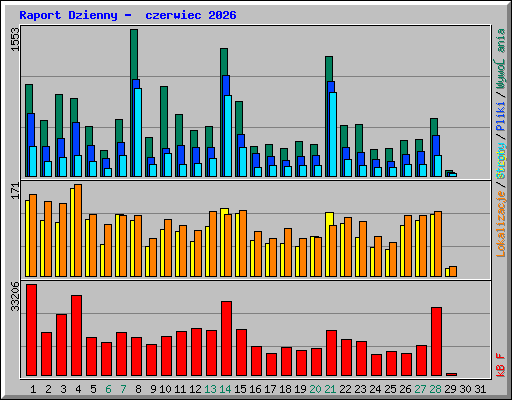This screenshot has height=400, width=512.
Task: Click the day 6 weekend axis label
Action: pyautogui.click(x=108, y=389)
